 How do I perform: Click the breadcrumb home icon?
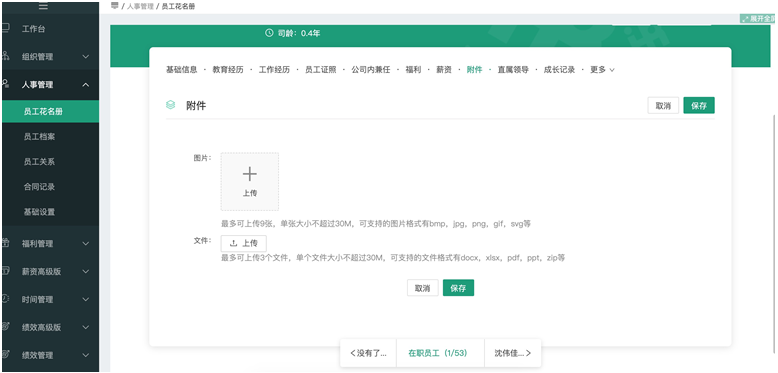115,6
